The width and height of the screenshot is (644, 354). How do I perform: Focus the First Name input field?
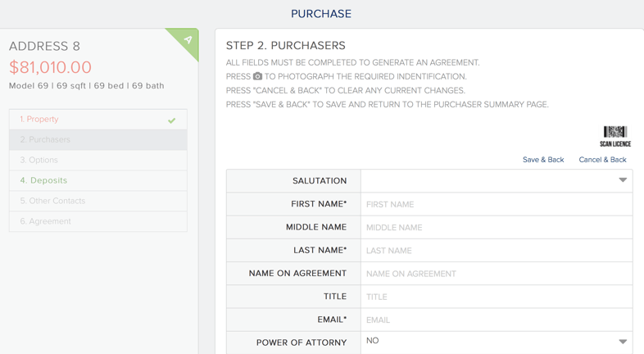pyautogui.click(x=496, y=204)
